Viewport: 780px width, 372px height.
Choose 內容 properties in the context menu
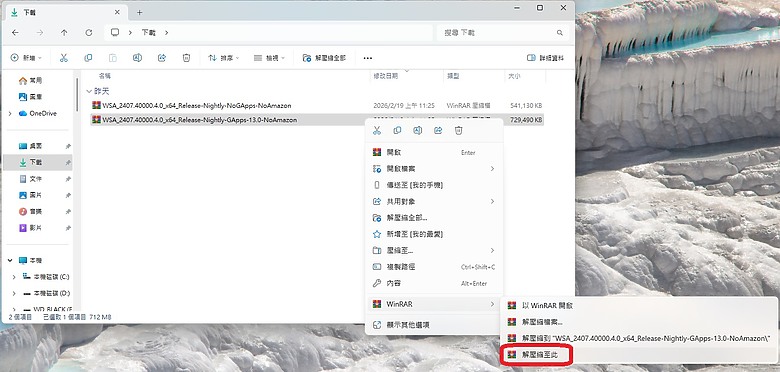click(434, 283)
